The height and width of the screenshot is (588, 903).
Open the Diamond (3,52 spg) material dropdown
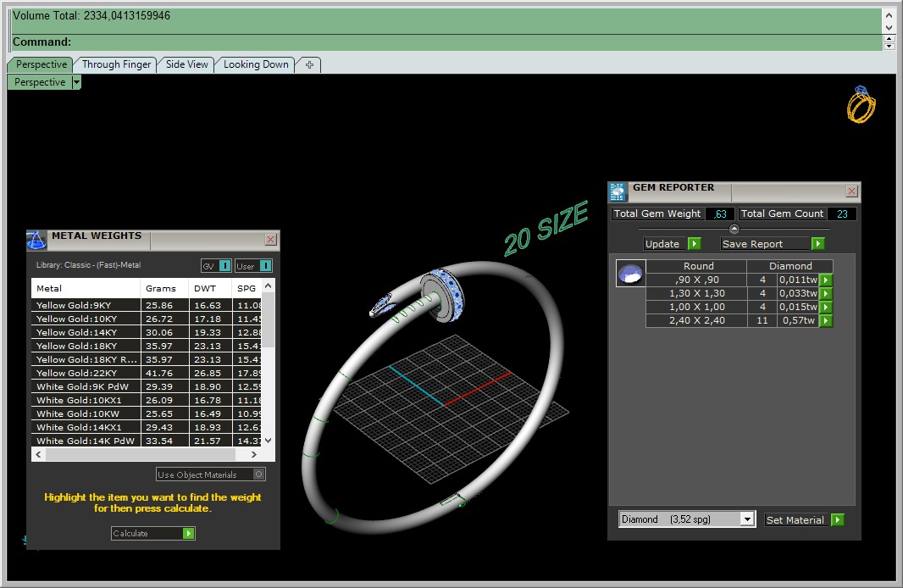[x=747, y=519]
